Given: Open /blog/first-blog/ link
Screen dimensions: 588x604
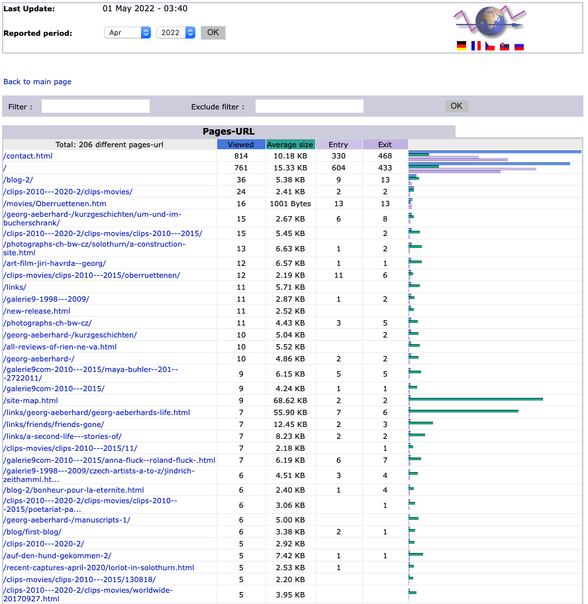Looking at the screenshot, I should 32,532.
